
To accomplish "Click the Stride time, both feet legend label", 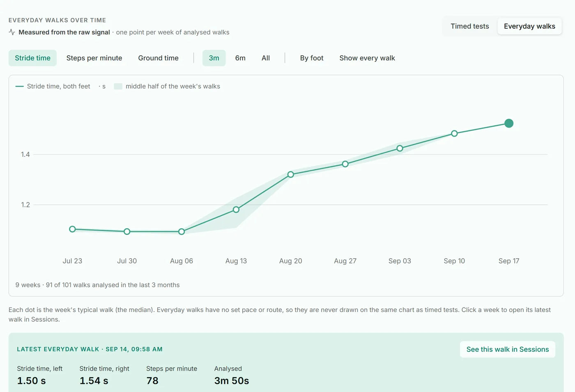I will click(58, 86).
